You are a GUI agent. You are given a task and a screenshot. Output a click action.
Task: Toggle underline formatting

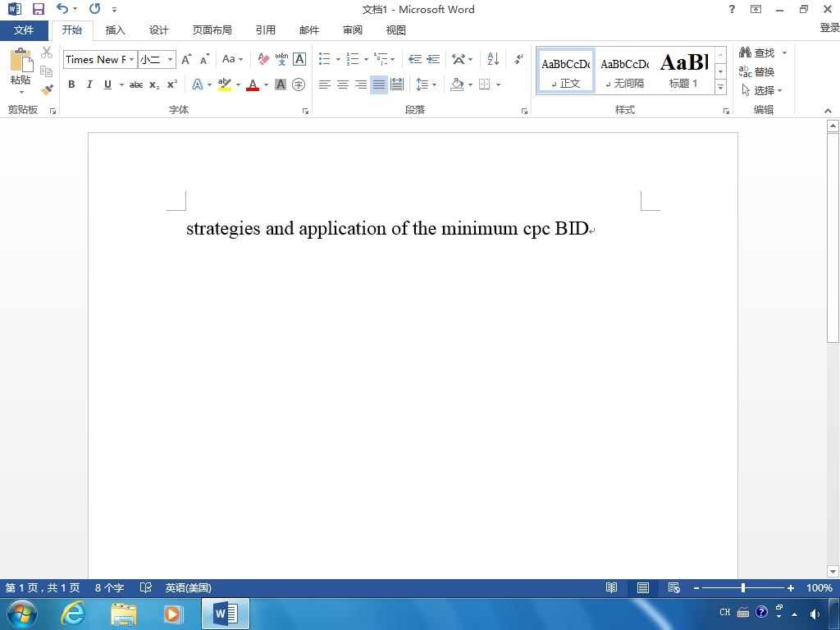point(107,84)
